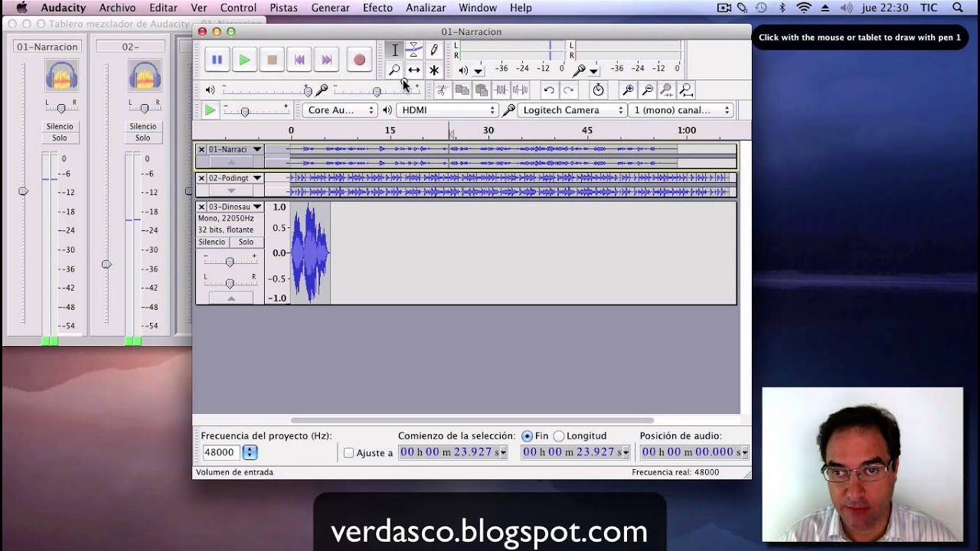This screenshot has height=551, width=980.
Task: Open the Archivo menu
Action: [117, 8]
